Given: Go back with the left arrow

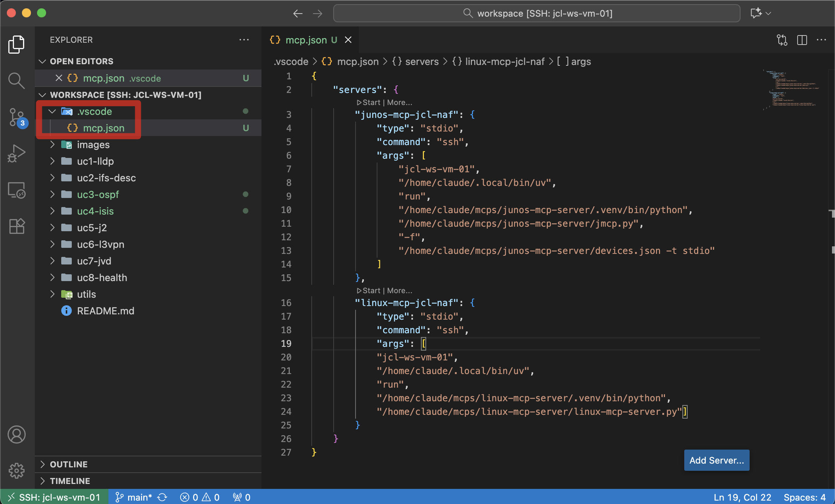Looking at the screenshot, I should (298, 14).
